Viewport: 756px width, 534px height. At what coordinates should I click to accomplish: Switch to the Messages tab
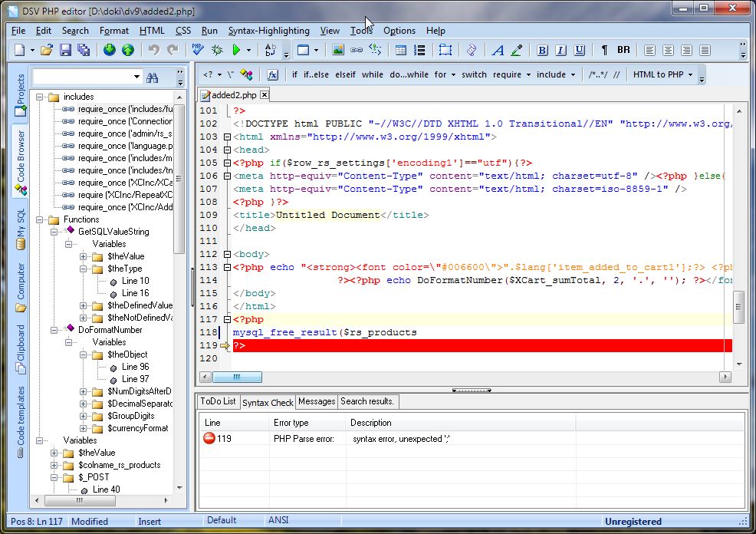pyautogui.click(x=317, y=401)
